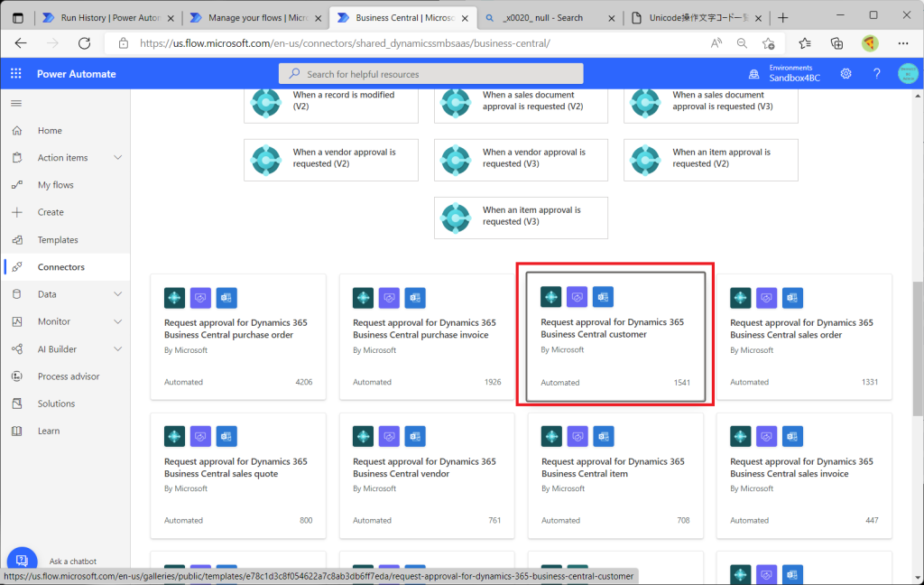Open the Business Central customer approval template
Screen dimensions: 924x585
[615, 337]
